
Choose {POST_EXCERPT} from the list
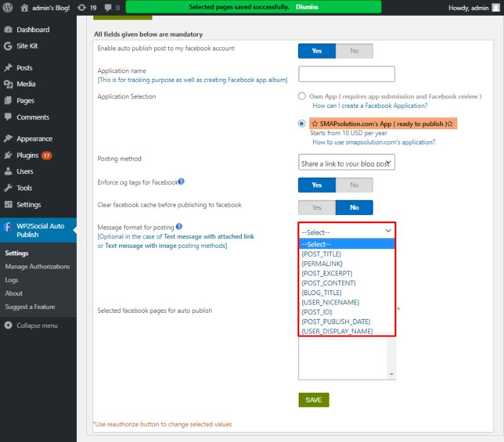[347, 274]
